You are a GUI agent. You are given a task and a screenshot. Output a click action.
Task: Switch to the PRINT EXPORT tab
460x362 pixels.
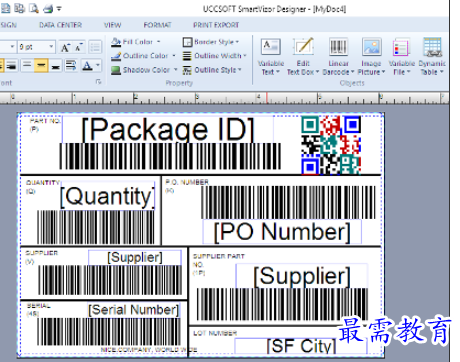[216, 25]
